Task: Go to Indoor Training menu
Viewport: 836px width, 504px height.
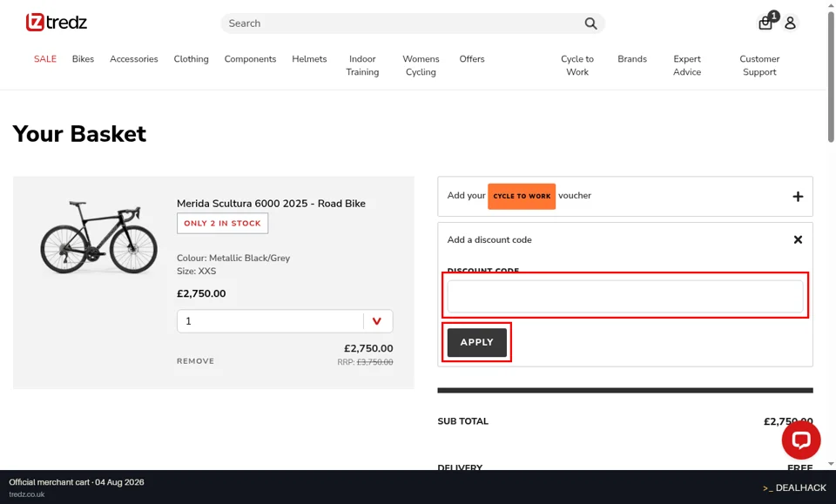Action: (x=362, y=65)
